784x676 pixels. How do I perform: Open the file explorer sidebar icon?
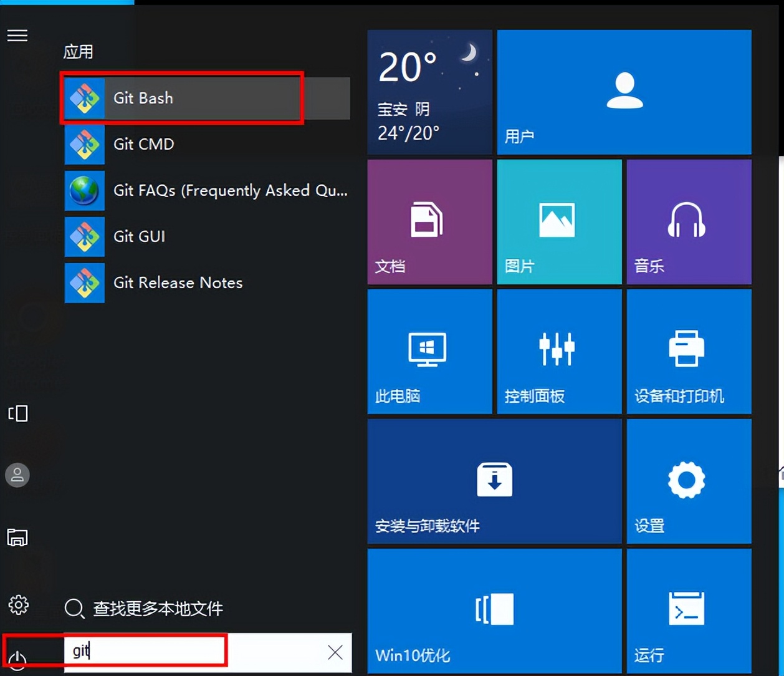(x=17, y=537)
